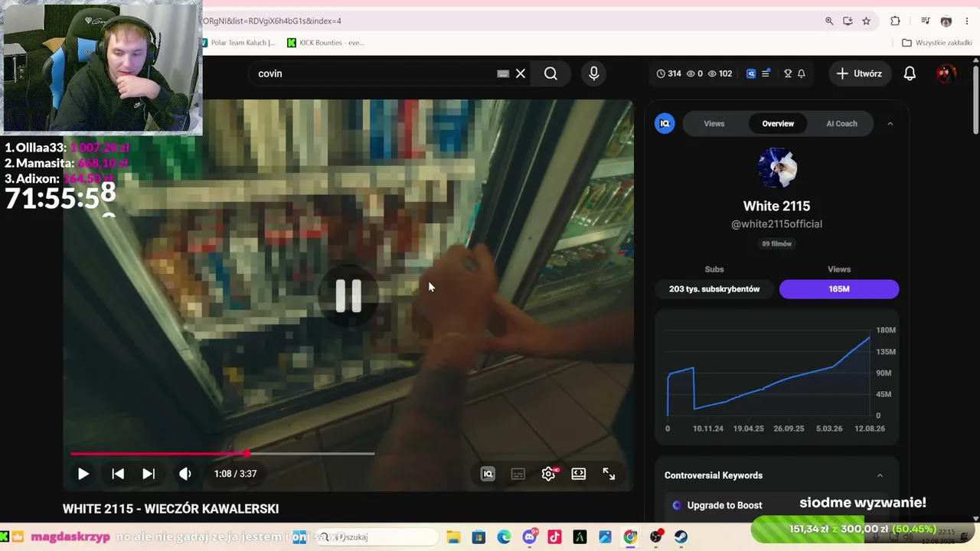Enter fullscreen video mode

(x=609, y=474)
